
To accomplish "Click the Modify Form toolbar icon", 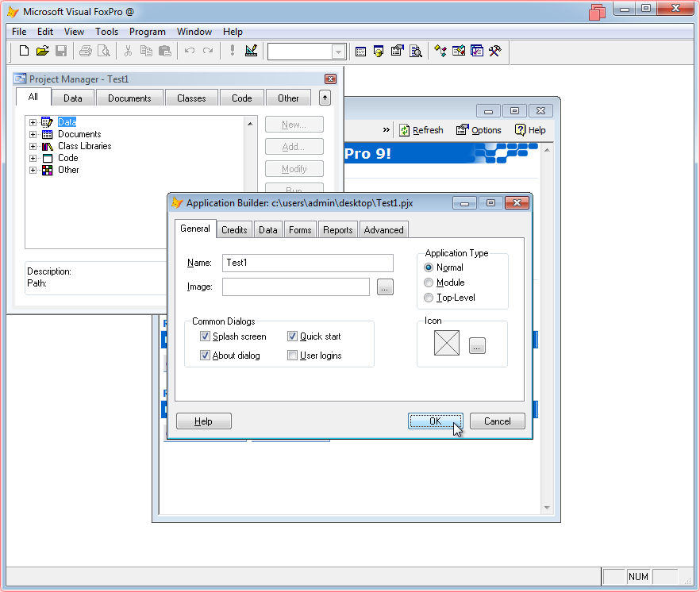I will coord(252,51).
